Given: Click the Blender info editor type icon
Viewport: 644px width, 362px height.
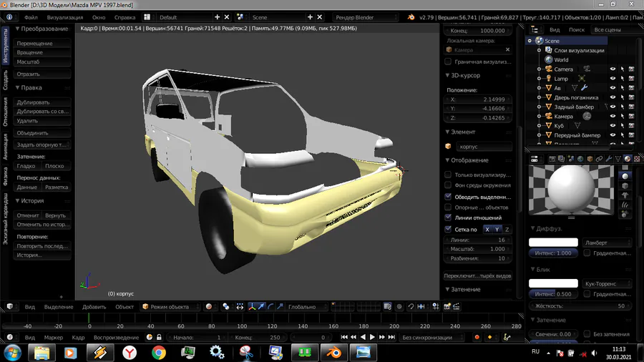Looking at the screenshot, I should coord(9,17).
